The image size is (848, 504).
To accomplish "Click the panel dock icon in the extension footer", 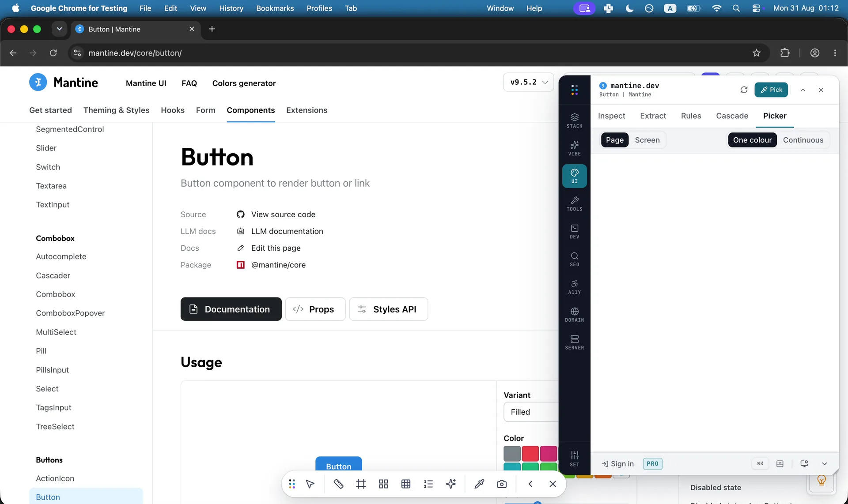I will pos(780,464).
